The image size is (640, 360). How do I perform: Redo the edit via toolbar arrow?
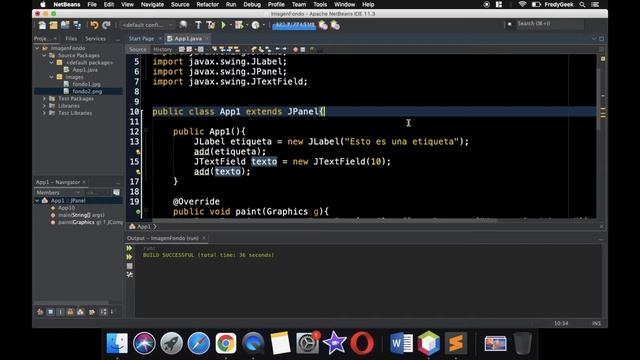click(x=106, y=25)
